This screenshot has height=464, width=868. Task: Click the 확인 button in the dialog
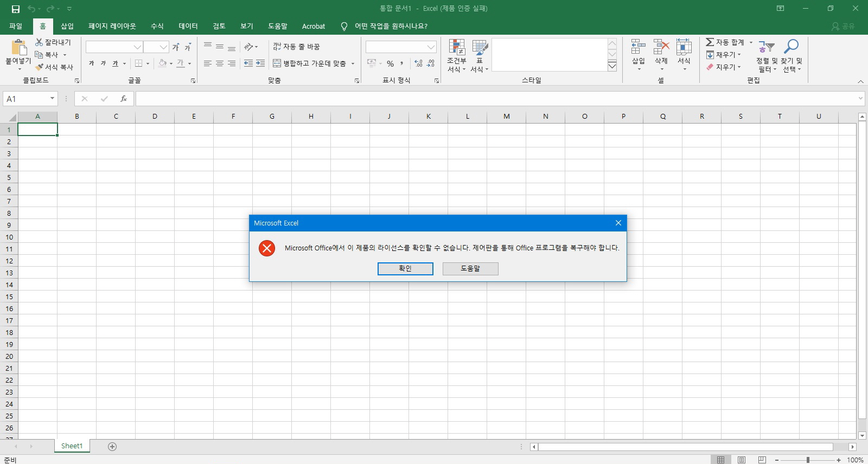point(405,268)
